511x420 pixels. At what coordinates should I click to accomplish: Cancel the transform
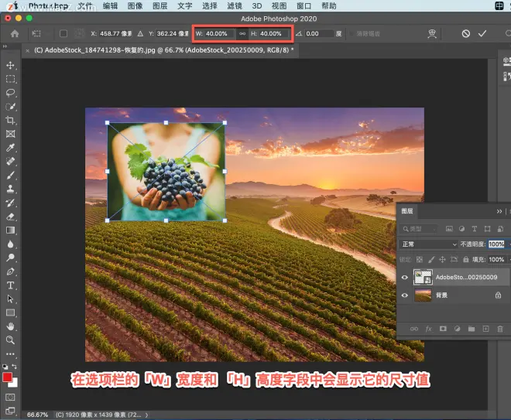[465, 33]
